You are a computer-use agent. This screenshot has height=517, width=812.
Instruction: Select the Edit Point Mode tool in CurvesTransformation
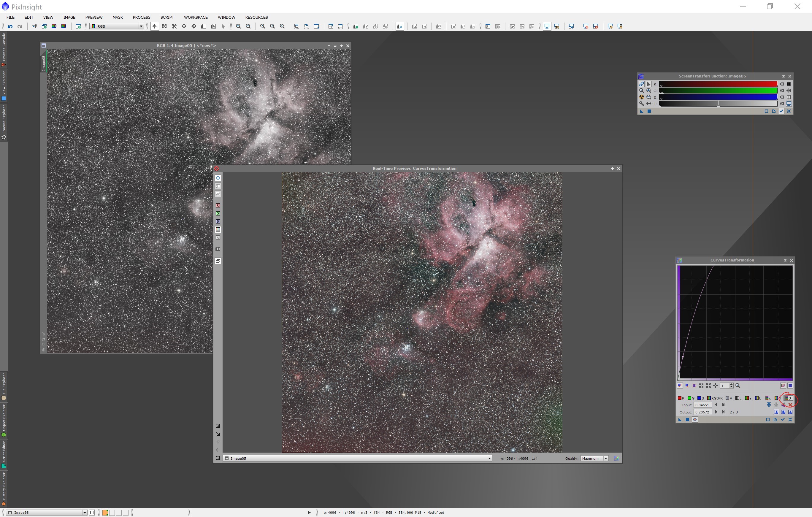[680, 386]
